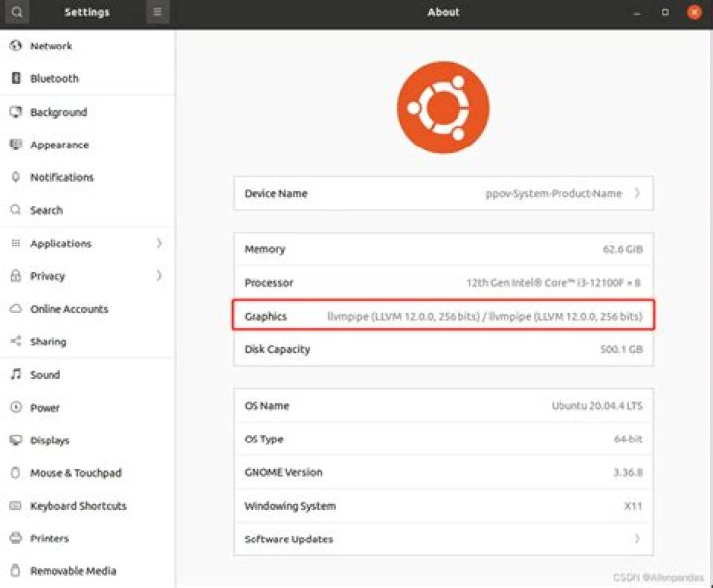
Task: Click the Graphics llvmpipe value
Action: [484, 316]
